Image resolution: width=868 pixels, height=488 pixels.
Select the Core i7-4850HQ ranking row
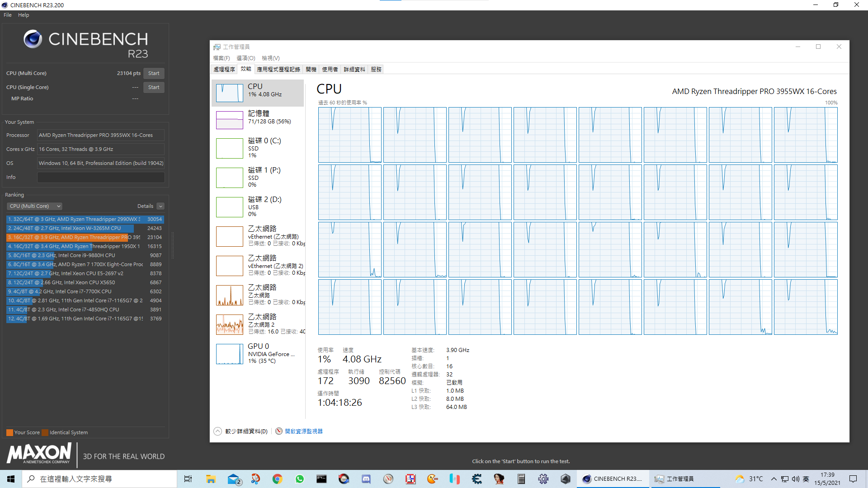tap(85, 310)
